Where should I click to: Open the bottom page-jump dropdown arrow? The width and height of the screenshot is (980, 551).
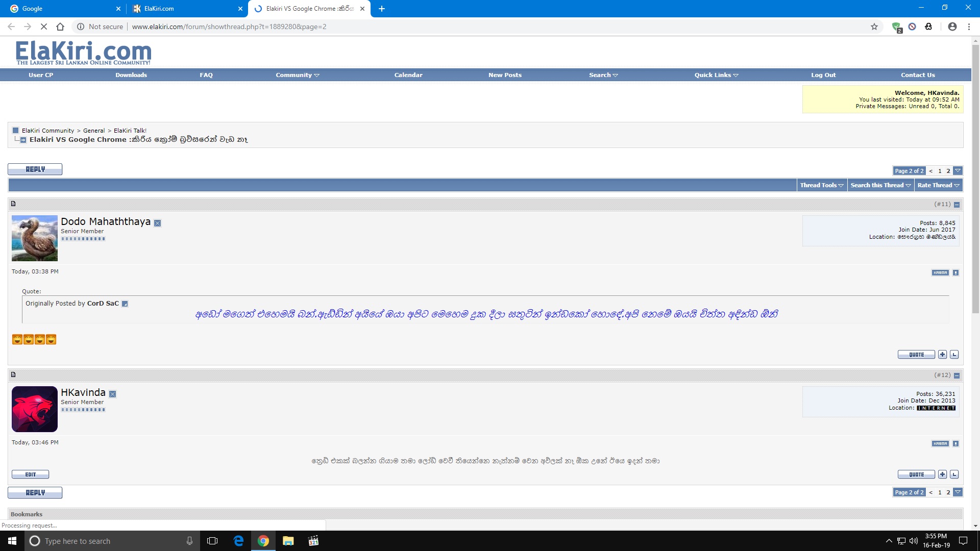pyautogui.click(x=958, y=492)
